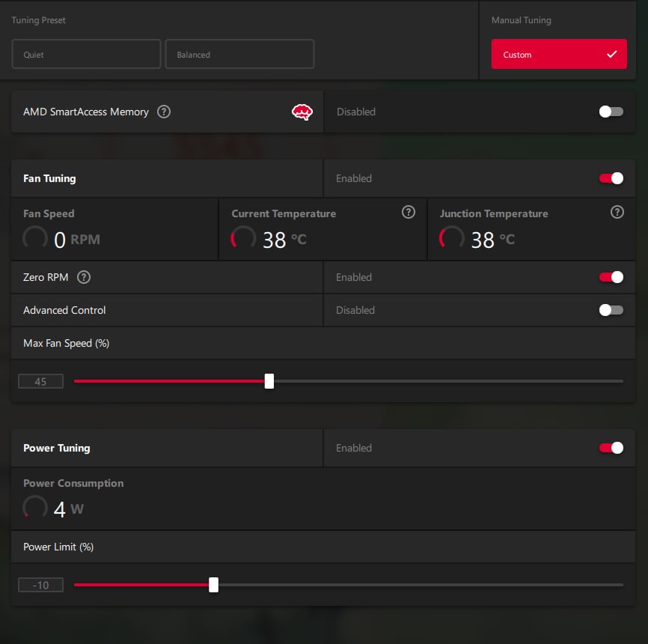The image size is (648, 644).
Task: Enable the Advanced Control toggle
Action: 611,310
